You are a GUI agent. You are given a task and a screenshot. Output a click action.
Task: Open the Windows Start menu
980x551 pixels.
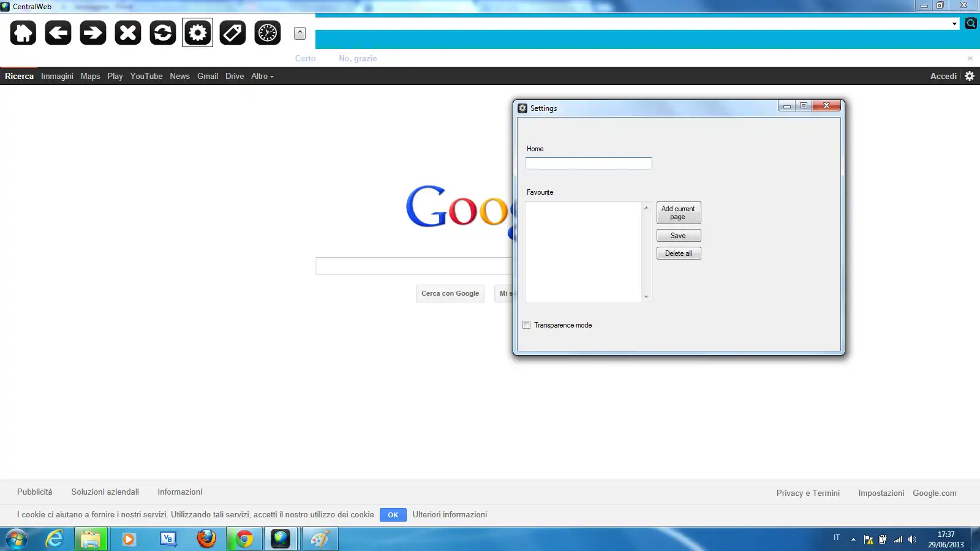tap(17, 539)
